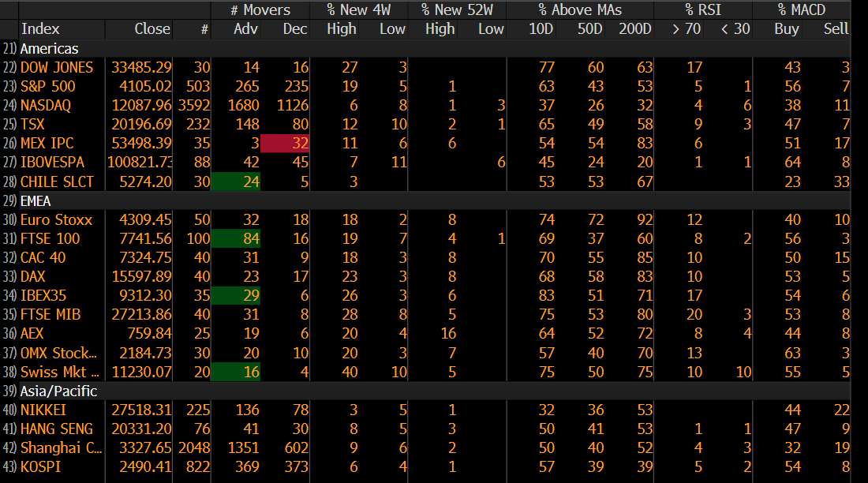Select the CAC 40 index
This screenshot has height=483, width=868.
click(43, 257)
